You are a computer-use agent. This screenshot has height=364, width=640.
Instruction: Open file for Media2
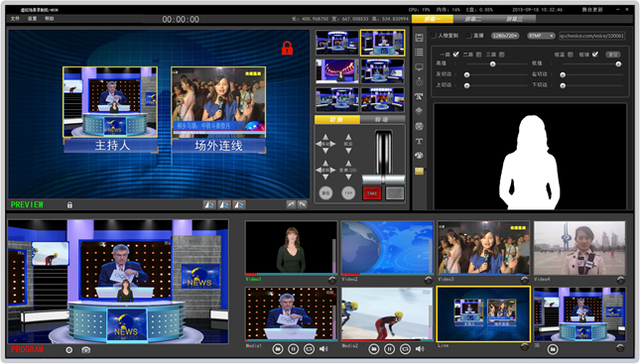[x=374, y=349]
